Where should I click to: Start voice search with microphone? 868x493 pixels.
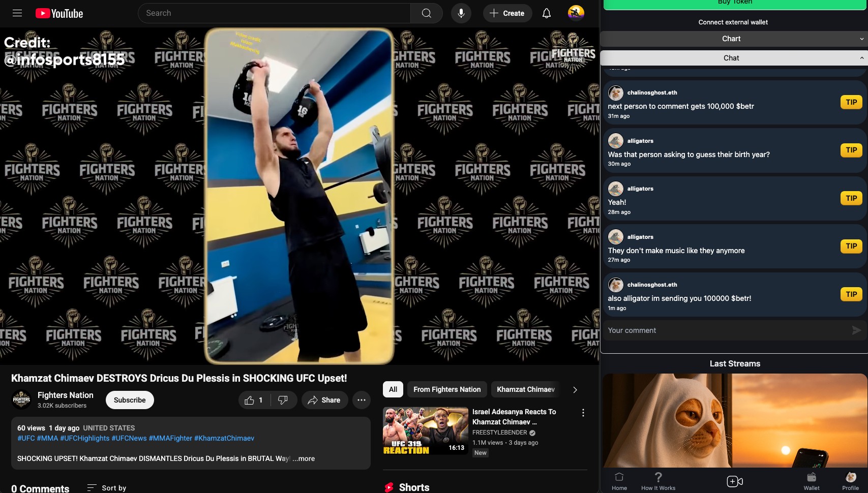point(461,13)
